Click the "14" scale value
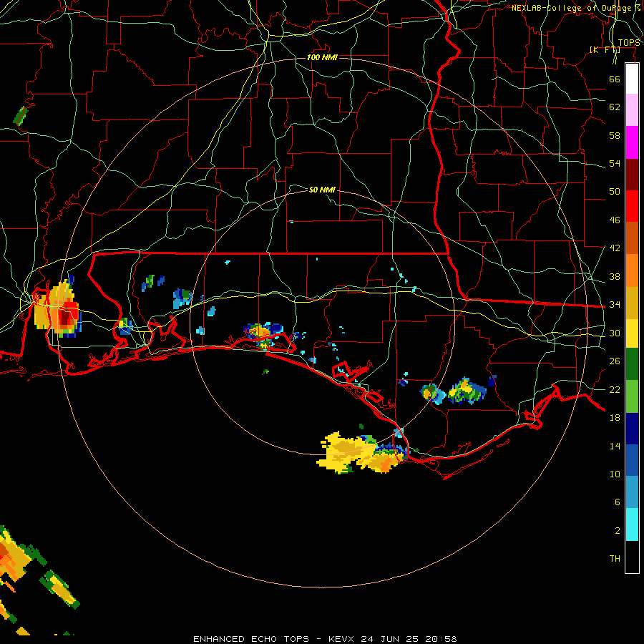The height and width of the screenshot is (644, 644). pyautogui.click(x=615, y=446)
